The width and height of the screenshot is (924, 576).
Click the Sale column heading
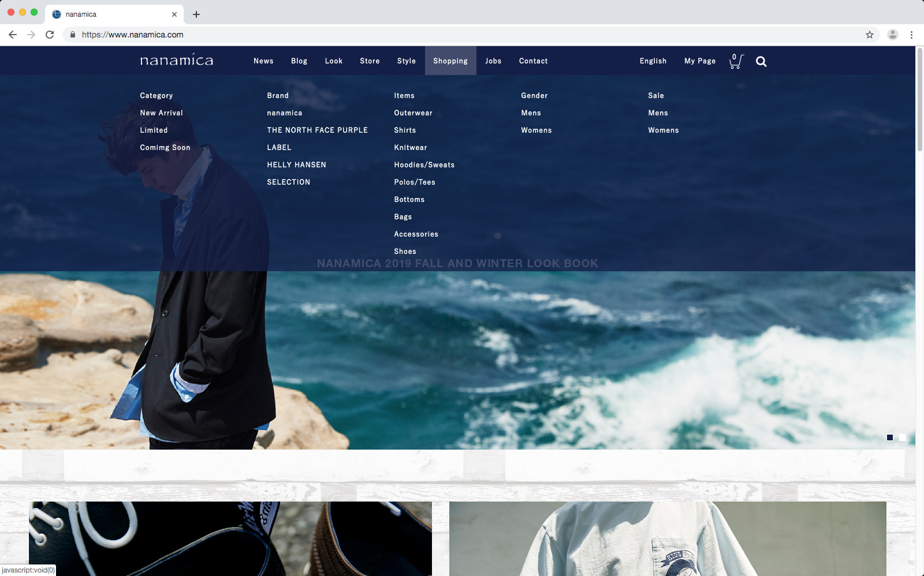(x=656, y=96)
